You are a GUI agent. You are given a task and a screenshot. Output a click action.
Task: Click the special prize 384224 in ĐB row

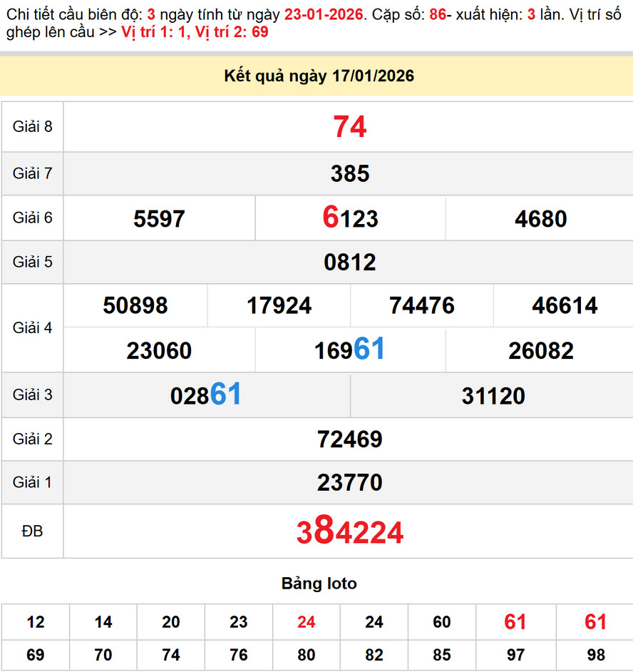[348, 531]
